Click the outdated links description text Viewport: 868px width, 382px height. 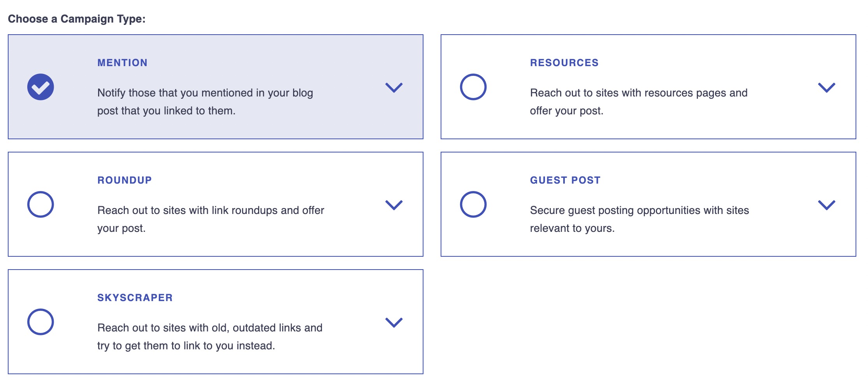click(210, 336)
